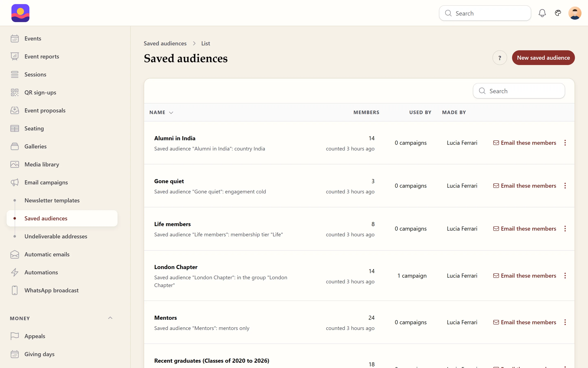Sort by the Name column chevron

pyautogui.click(x=171, y=112)
